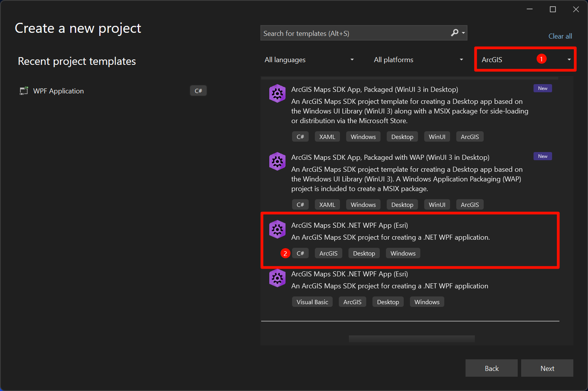Image resolution: width=588 pixels, height=391 pixels.
Task: Open the ArcGIS project type dropdown
Action: (x=525, y=59)
